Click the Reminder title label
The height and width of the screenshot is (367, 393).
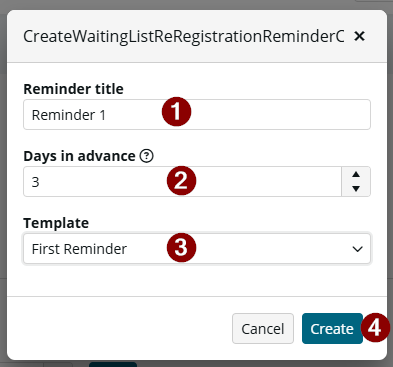pyautogui.click(x=73, y=89)
